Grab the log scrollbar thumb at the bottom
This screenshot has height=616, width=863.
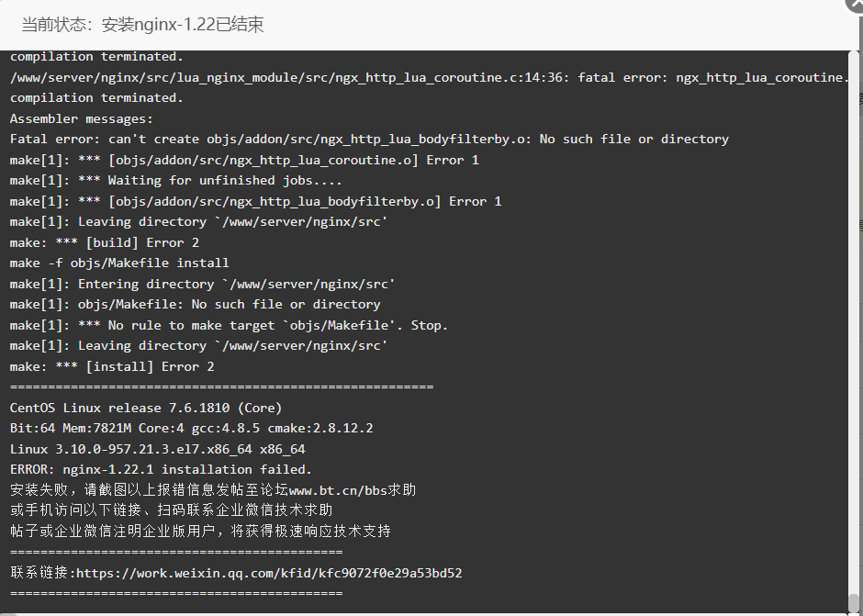pos(853,601)
